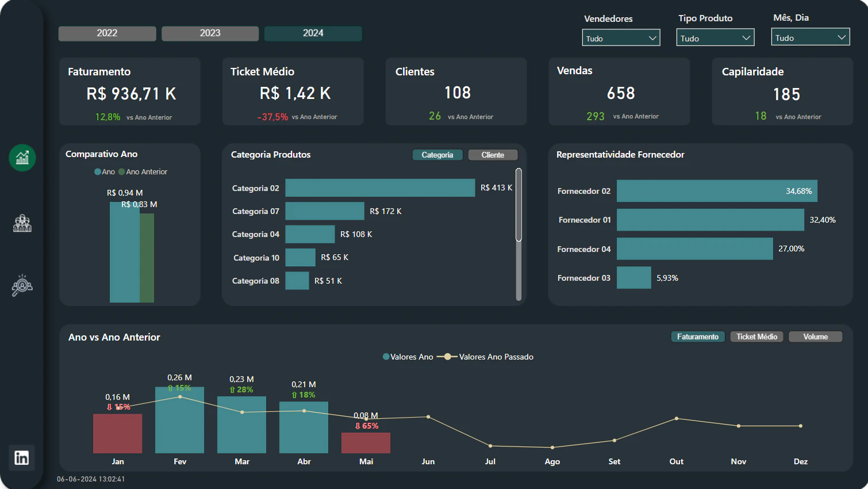Select the 2022 year tab
868x489 pixels.
pyautogui.click(x=107, y=33)
